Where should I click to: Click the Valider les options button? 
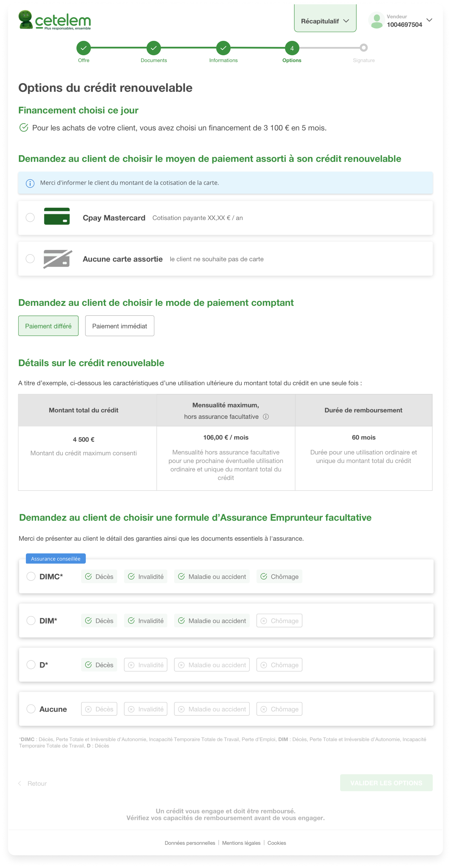(x=386, y=782)
